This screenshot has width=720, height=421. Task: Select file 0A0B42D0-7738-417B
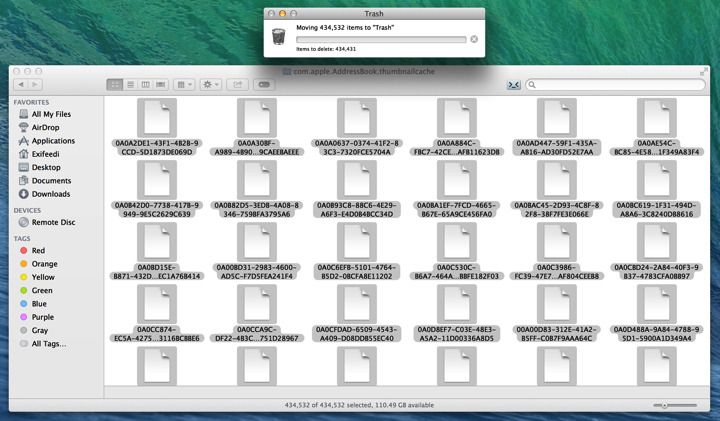pyautogui.click(x=157, y=190)
